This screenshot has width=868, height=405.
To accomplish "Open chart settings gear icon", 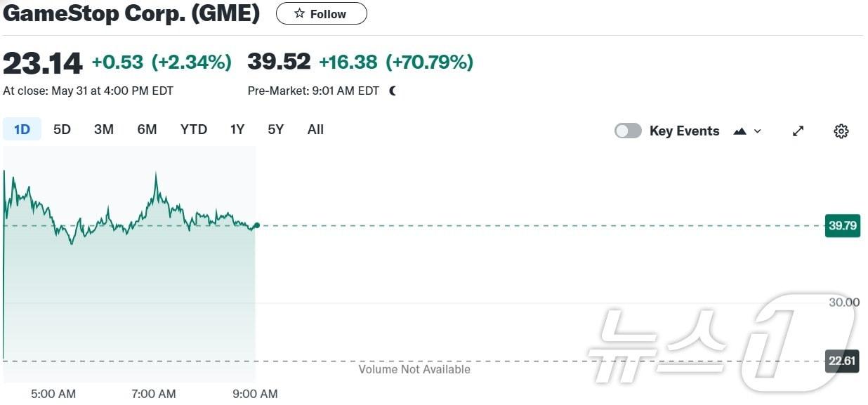I will pyautogui.click(x=841, y=131).
